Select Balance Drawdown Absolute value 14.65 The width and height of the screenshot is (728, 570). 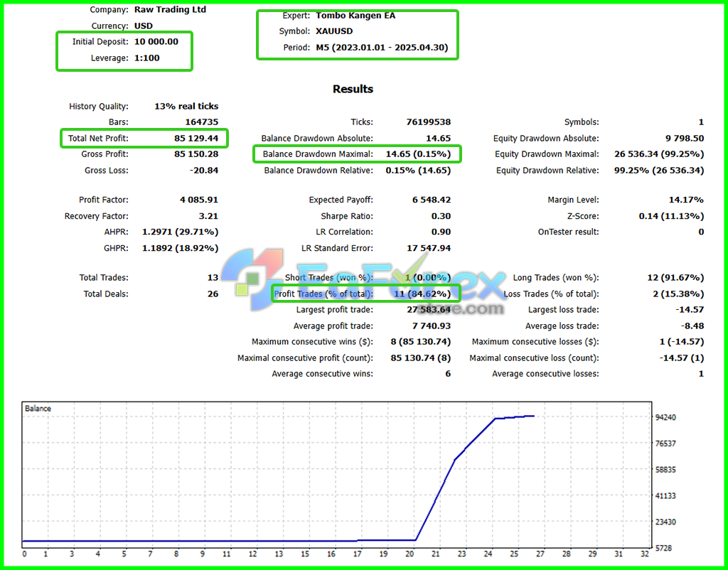click(x=438, y=139)
